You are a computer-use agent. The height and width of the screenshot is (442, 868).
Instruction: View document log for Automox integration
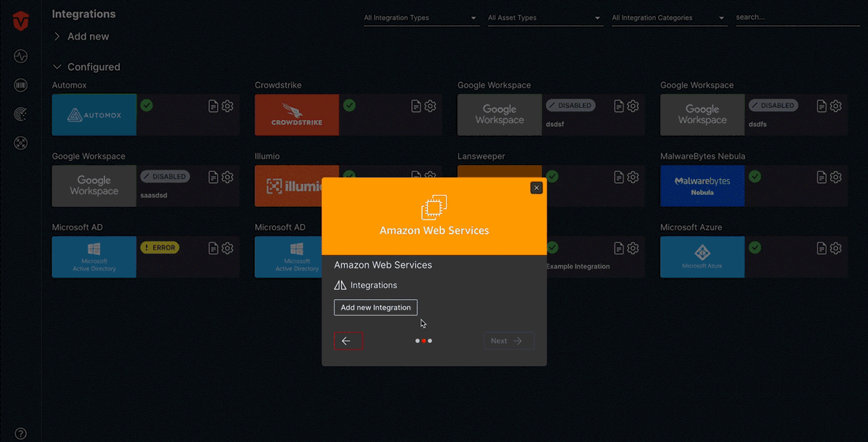click(213, 106)
